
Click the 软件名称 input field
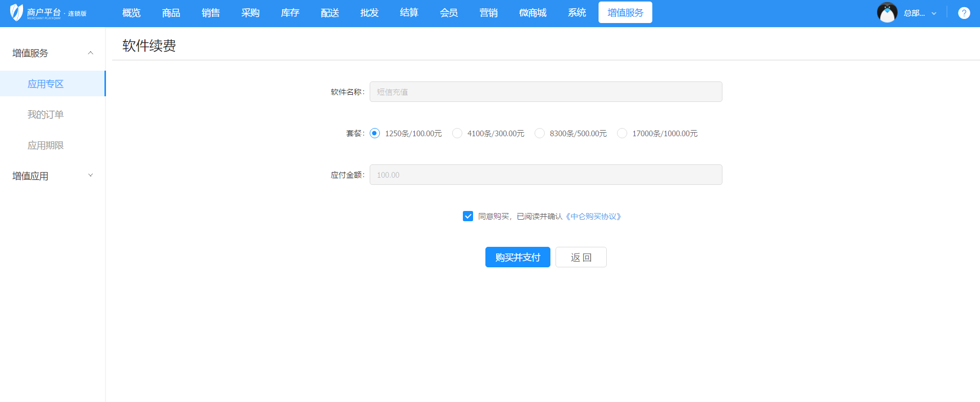pos(545,92)
